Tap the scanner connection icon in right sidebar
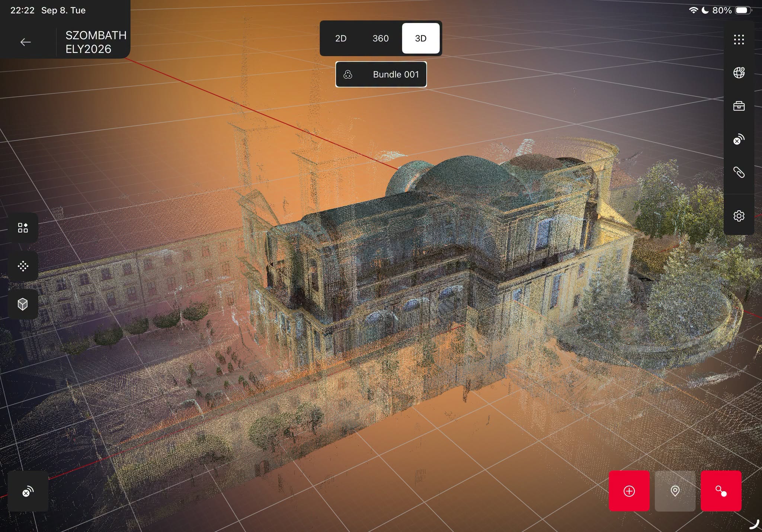Screen dimensions: 762x532 [739, 139]
